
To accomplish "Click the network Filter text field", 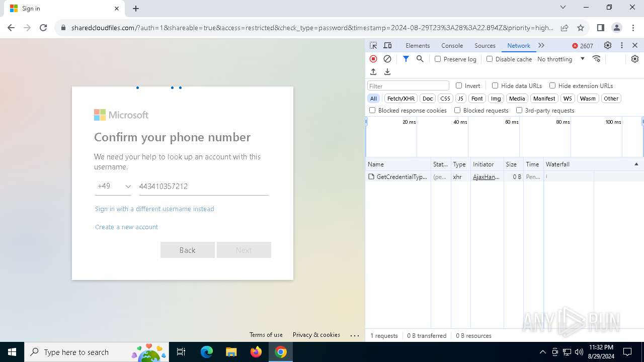I will [x=408, y=86].
